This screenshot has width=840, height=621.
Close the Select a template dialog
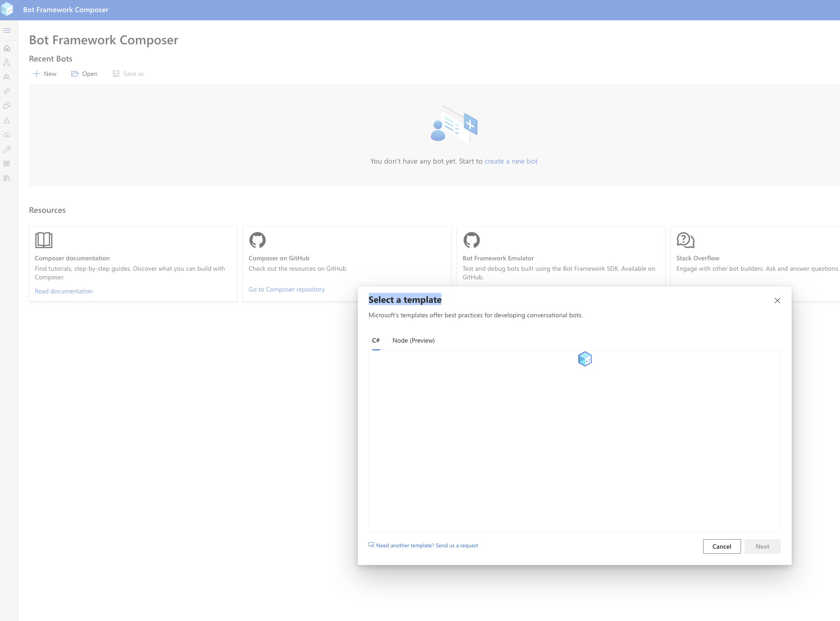coord(777,301)
